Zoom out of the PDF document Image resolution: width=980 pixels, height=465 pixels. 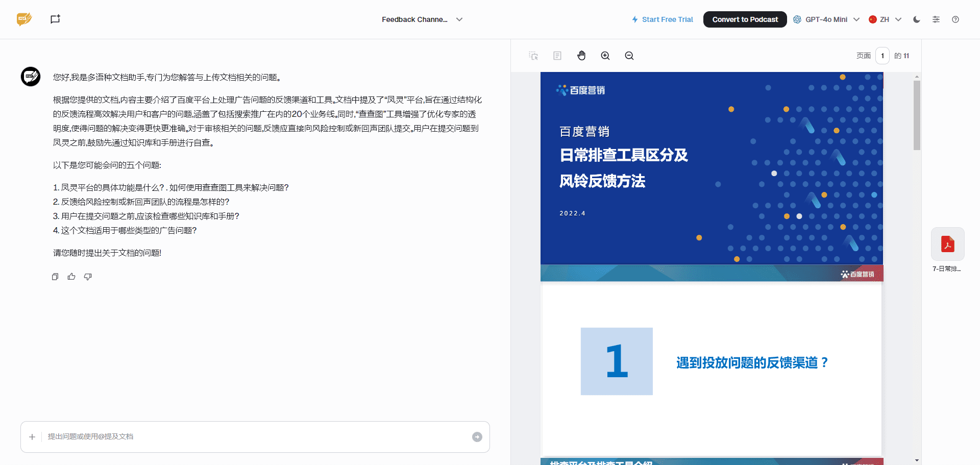pyautogui.click(x=629, y=56)
